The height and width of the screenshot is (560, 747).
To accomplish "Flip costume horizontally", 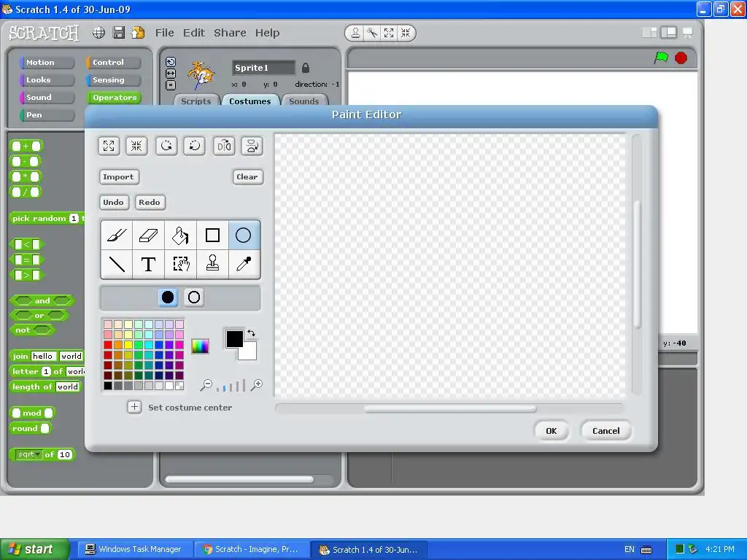I will (224, 146).
